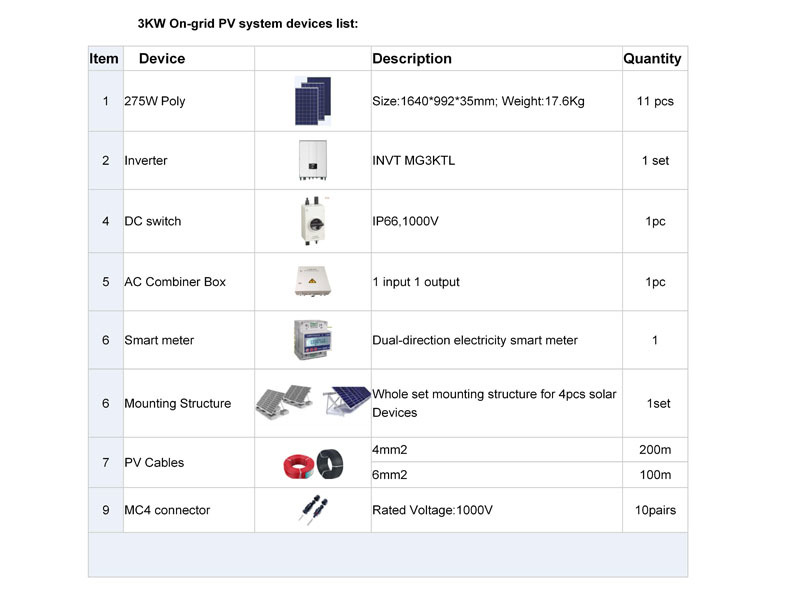Select the MC4 connector picture

pyautogui.click(x=313, y=509)
